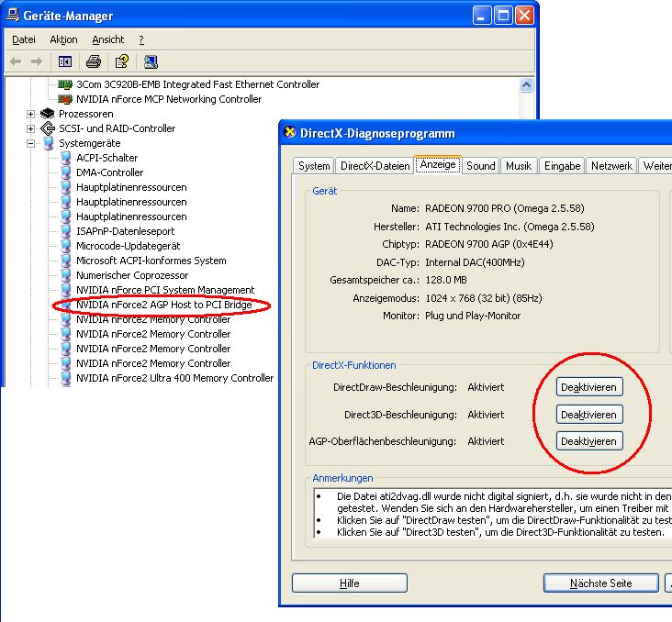Screen dimensions: 672x622
Task: Select NVIDIA nForce2 AGP Host to PCI Bridge
Action: (163, 305)
